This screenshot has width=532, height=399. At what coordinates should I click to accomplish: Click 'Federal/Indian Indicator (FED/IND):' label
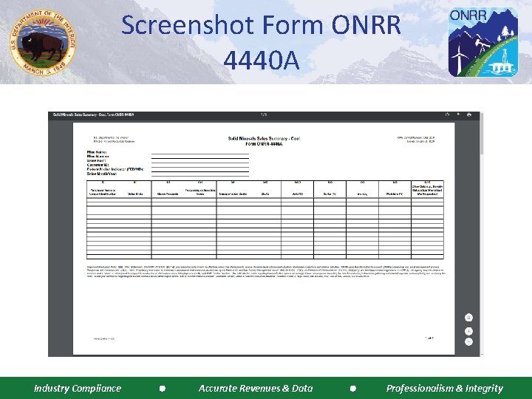[115, 169]
